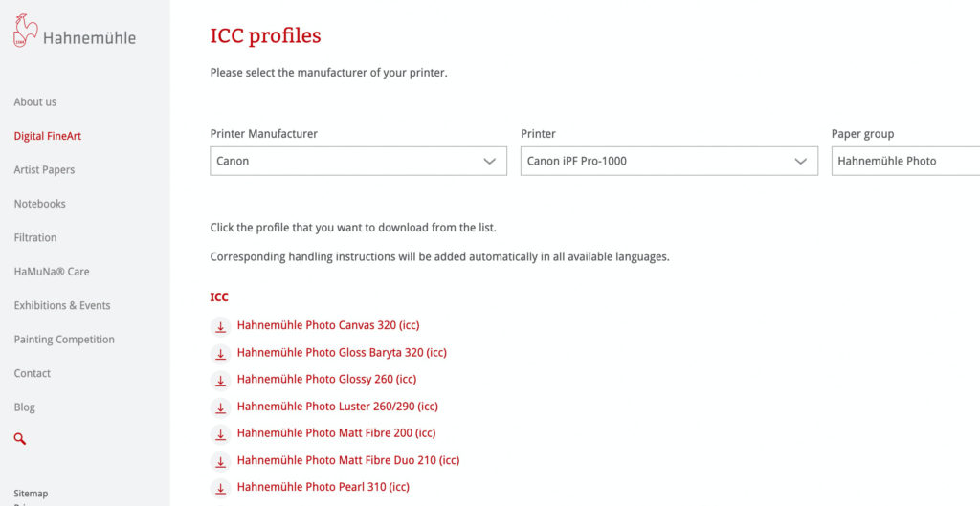
Task: Click download icon for Photo Canvas 320
Action: pos(220,326)
